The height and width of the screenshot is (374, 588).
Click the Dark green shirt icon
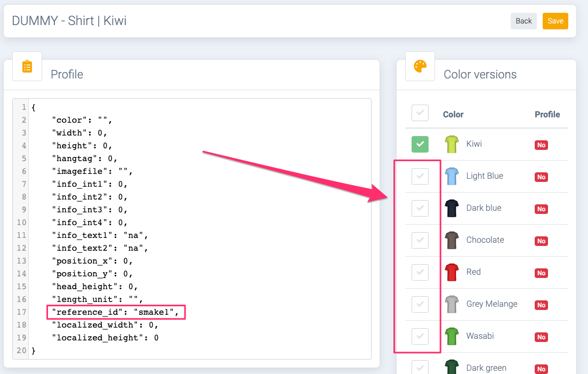pos(452,367)
